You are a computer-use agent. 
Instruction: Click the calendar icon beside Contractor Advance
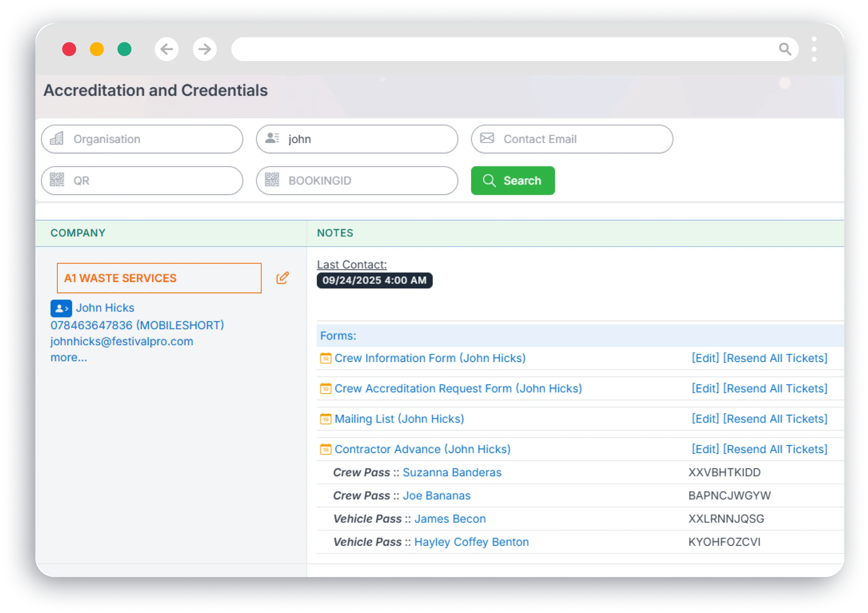(325, 449)
